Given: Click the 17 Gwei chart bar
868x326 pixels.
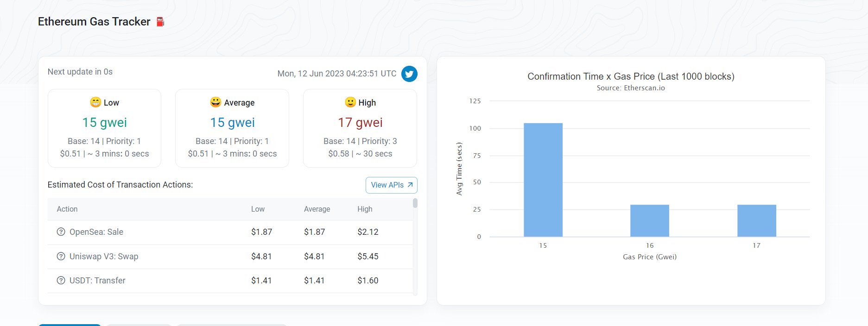Looking at the screenshot, I should pos(757,221).
